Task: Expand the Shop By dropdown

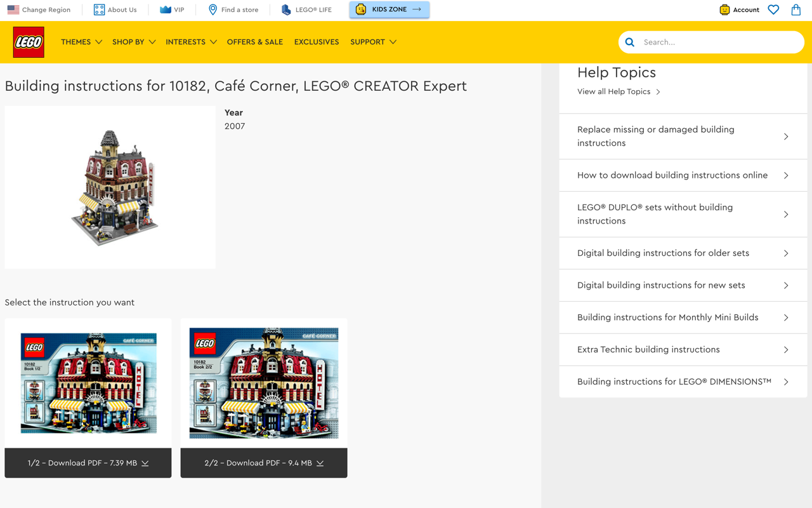Action: (x=133, y=42)
